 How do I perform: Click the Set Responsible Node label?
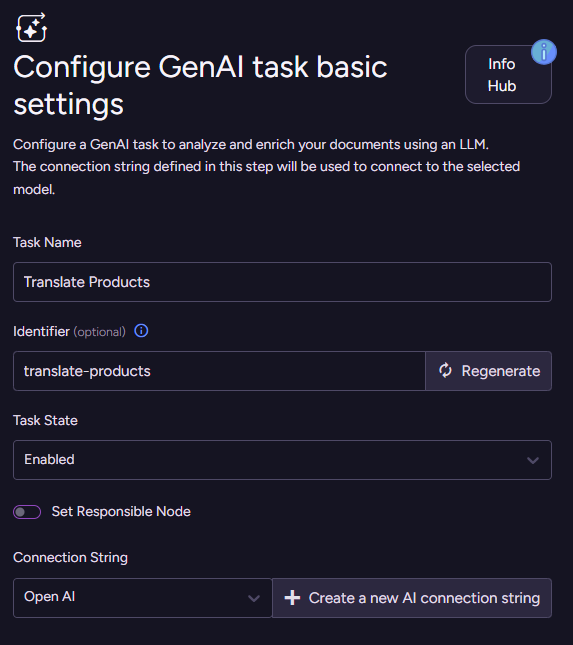[121, 511]
